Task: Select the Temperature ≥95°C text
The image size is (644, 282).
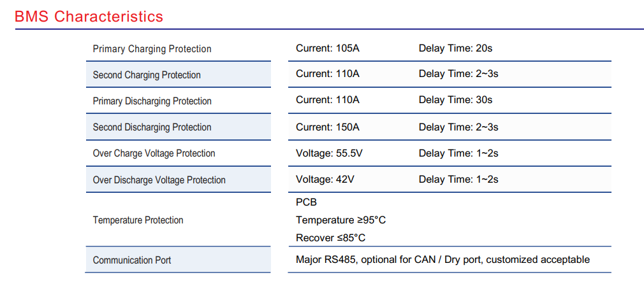Action: [340, 220]
